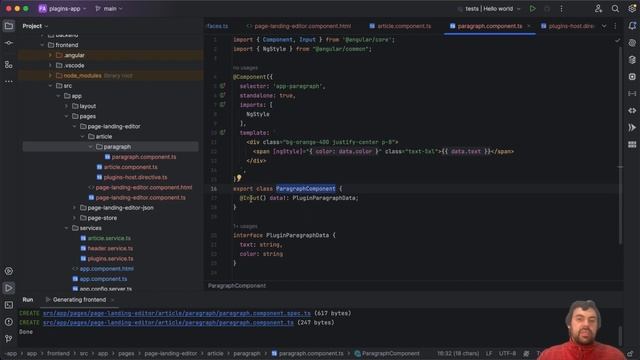Viewport: 640px width, 360px height.
Task: Click the gutter icon beside selector line
Action: (x=222, y=86)
